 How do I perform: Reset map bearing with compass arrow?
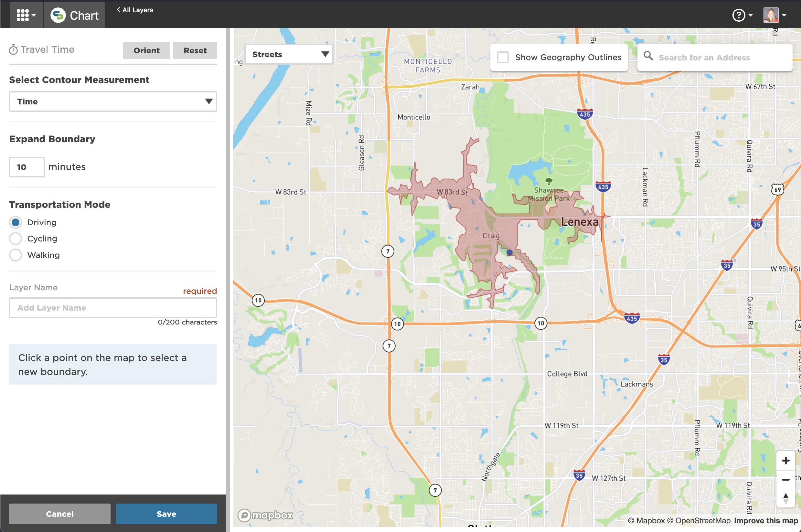[x=785, y=498]
